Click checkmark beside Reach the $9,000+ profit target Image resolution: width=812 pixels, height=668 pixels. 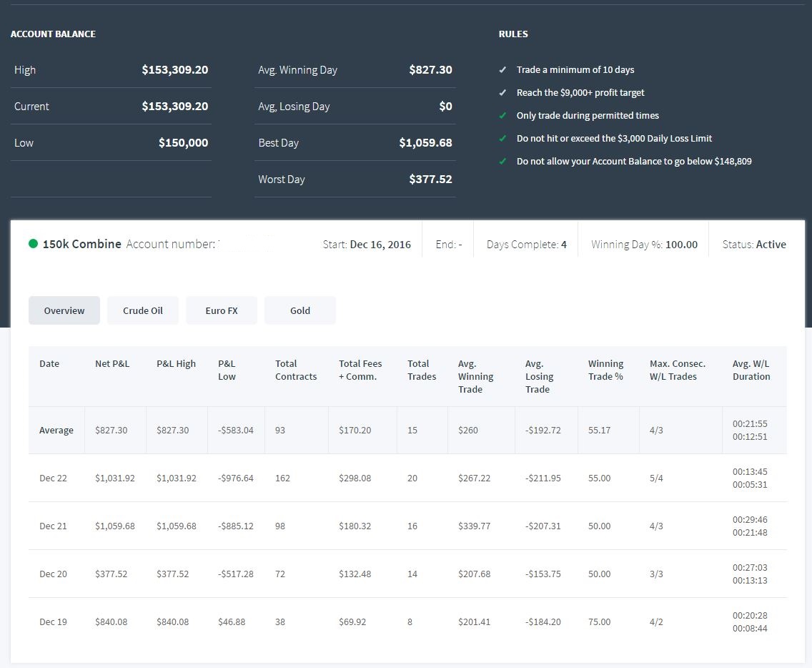(x=502, y=93)
